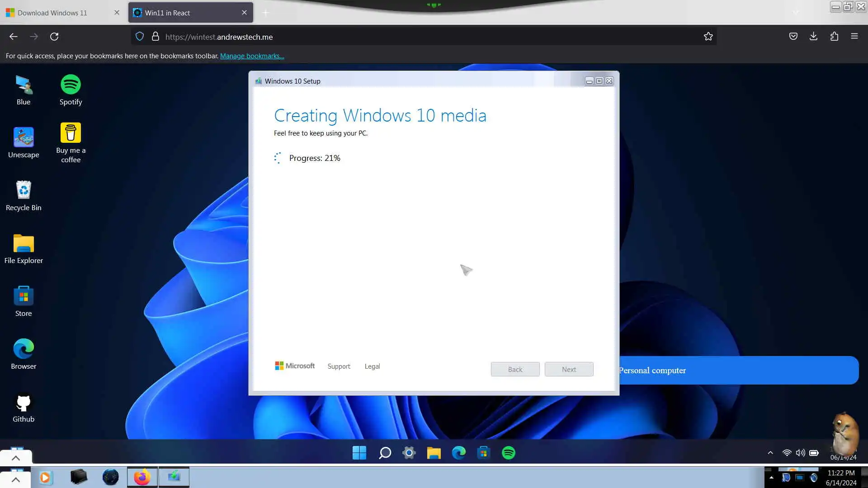
Task: Open the Recycle Bin desktop icon
Action: [24, 190]
